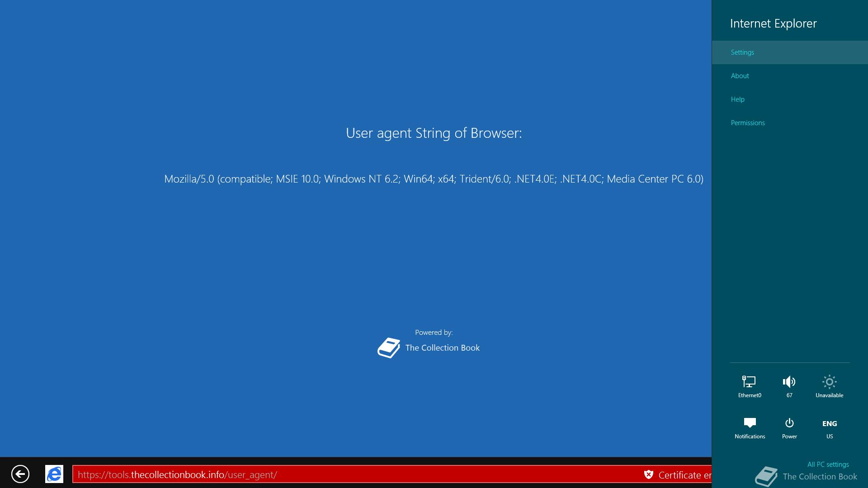Click the Certificate error label
The width and height of the screenshot is (868, 488).
[x=684, y=475]
